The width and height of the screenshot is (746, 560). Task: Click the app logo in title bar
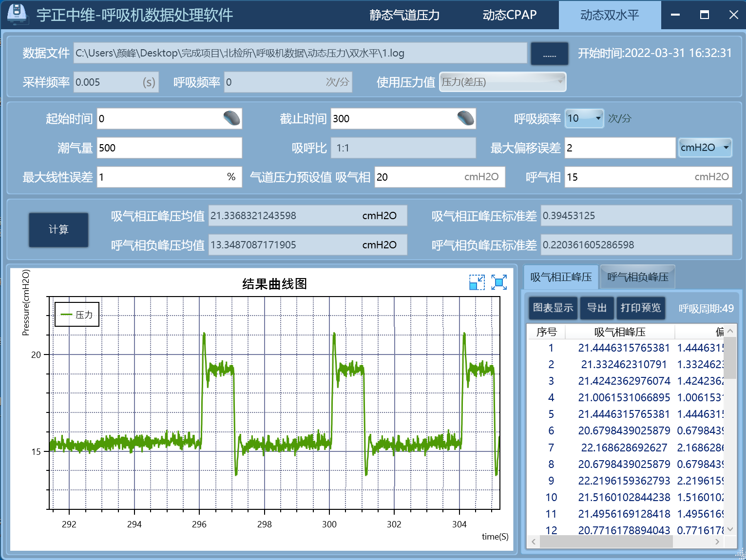(x=17, y=14)
